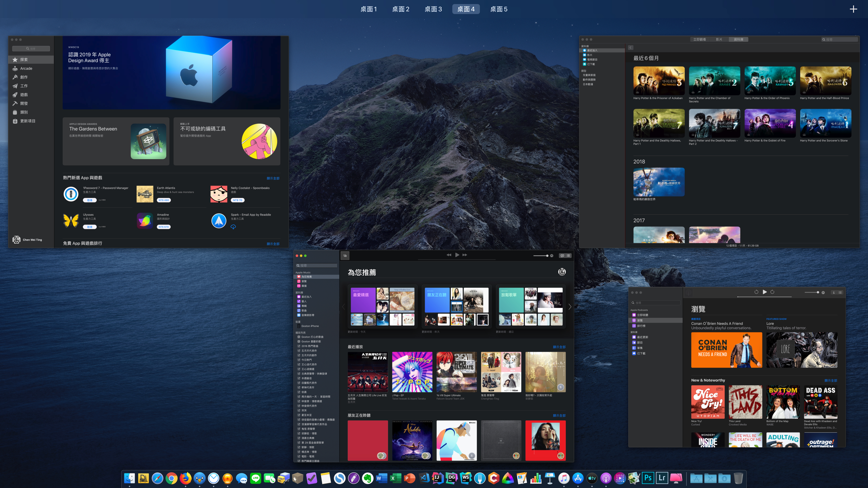Open the account avatar in Music's 為您推薦
868x488 pixels.
562,272
